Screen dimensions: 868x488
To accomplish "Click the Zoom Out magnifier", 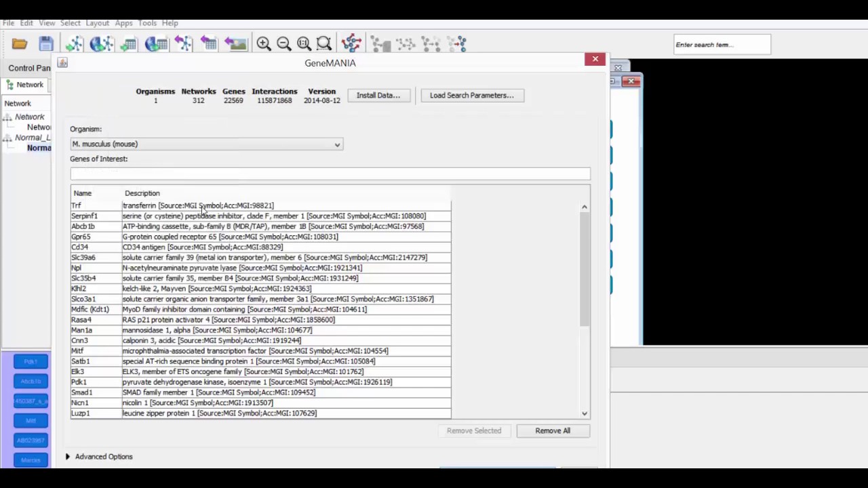I will pyautogui.click(x=284, y=44).
